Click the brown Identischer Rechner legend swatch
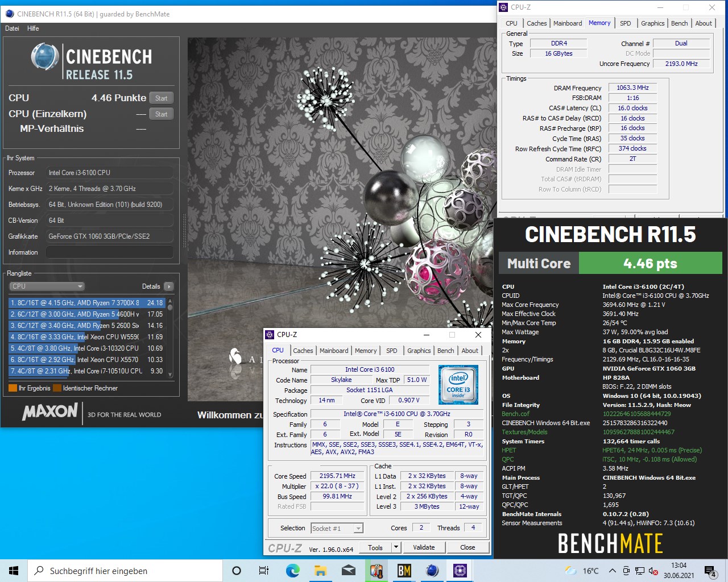Viewport: 728px width, 582px height. pyautogui.click(x=57, y=388)
